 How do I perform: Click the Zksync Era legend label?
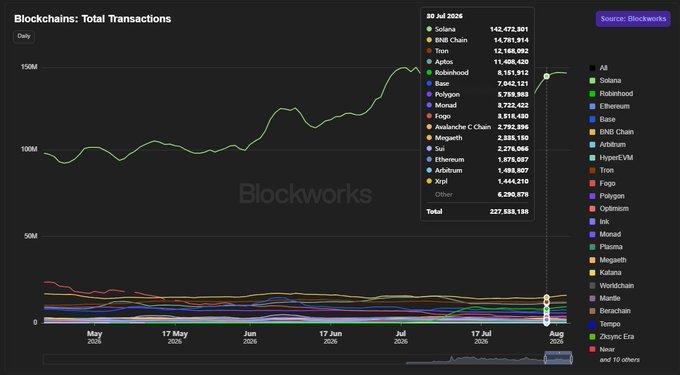click(616, 336)
